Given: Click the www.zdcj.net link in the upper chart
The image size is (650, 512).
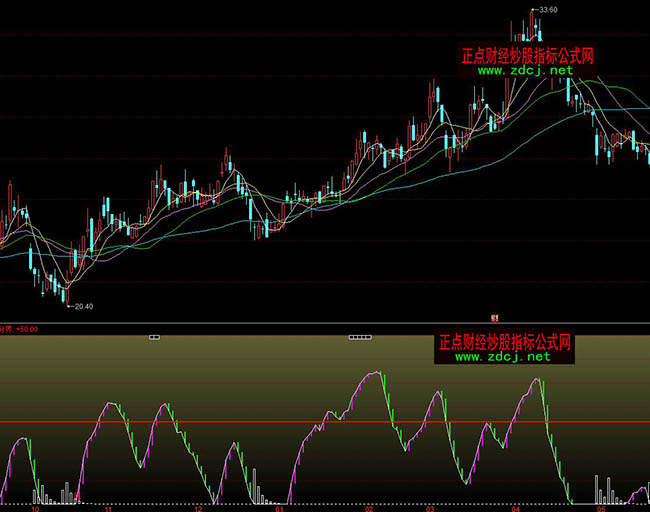Looking at the screenshot, I should (x=525, y=71).
